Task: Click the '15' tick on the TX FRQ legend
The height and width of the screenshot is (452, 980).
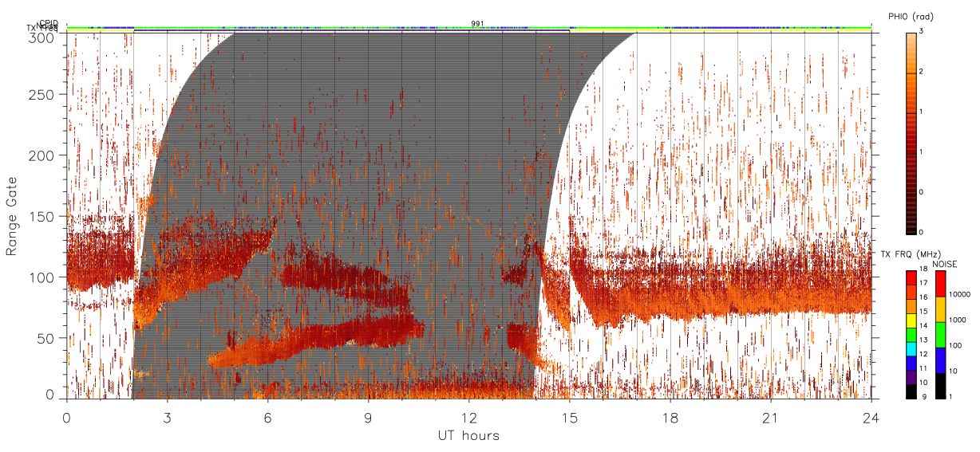Action: pos(924,311)
